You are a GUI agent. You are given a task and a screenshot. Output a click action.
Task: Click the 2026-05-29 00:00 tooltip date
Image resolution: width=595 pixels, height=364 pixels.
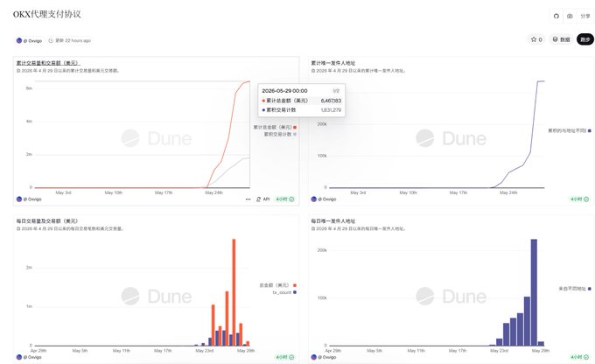(284, 91)
